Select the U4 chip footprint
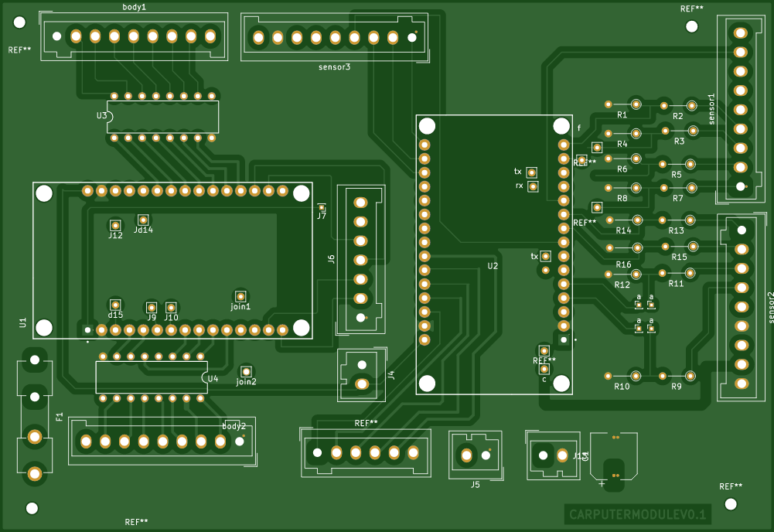Screen dimensions: 774x532 [152, 377]
